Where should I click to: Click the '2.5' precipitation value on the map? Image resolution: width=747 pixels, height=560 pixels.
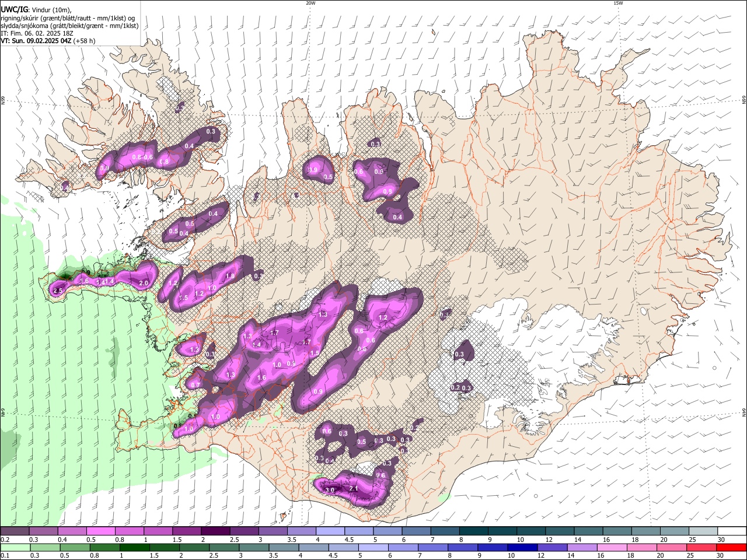pos(58,290)
